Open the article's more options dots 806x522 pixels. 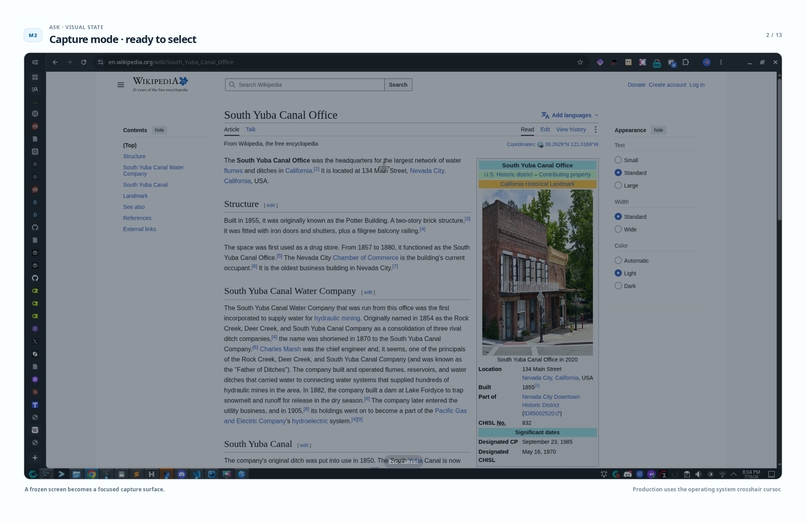click(x=596, y=129)
